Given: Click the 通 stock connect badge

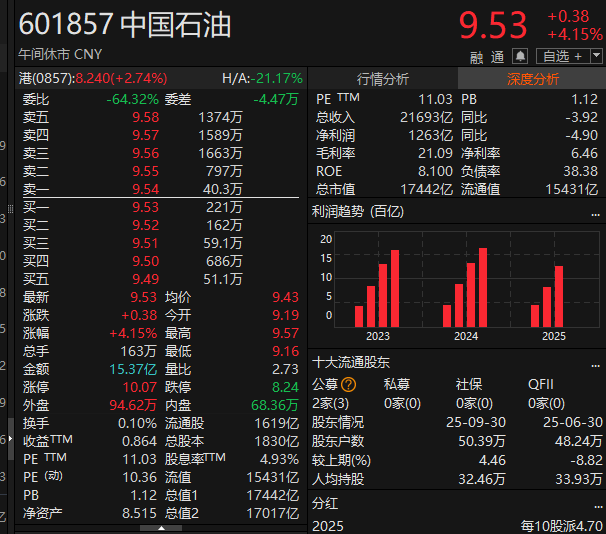Looking at the screenshot, I should (x=497, y=57).
